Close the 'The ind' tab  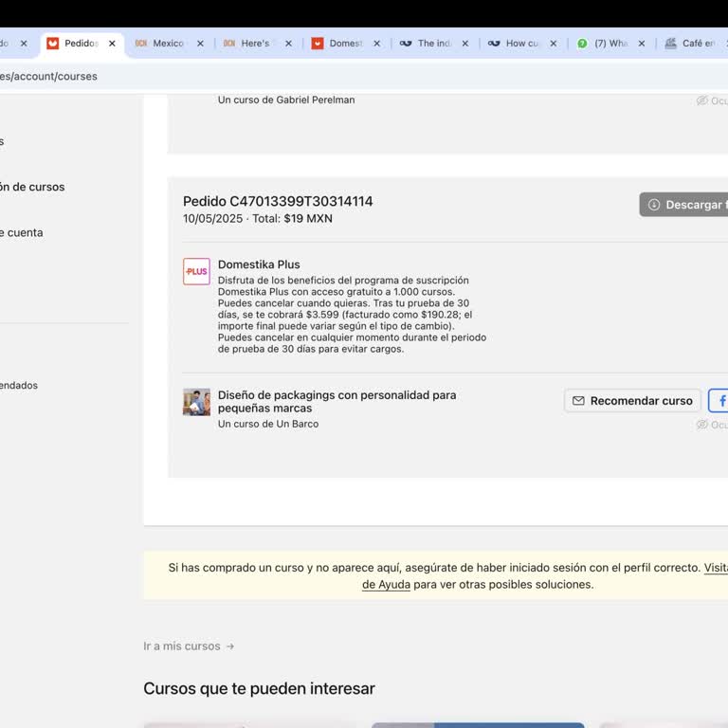coord(464,44)
